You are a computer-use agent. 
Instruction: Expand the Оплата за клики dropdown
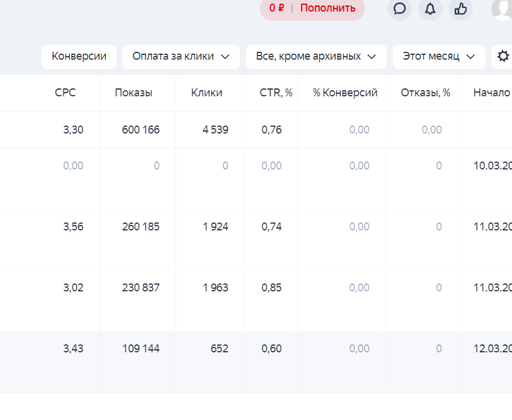point(181,56)
